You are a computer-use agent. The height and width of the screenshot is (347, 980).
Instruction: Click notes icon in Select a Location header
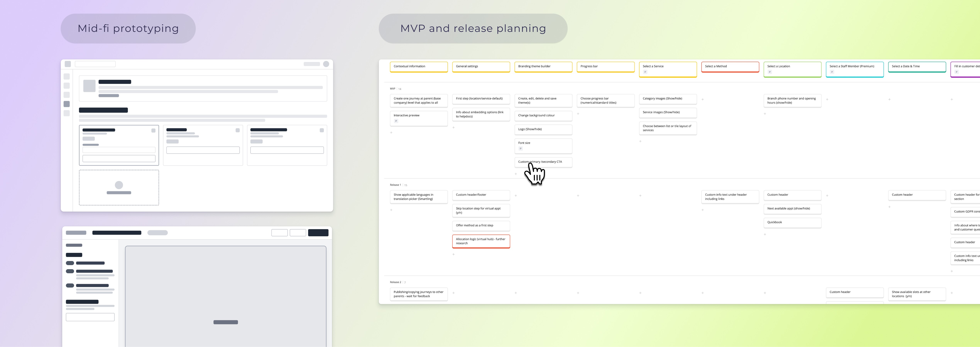pyautogui.click(x=770, y=72)
